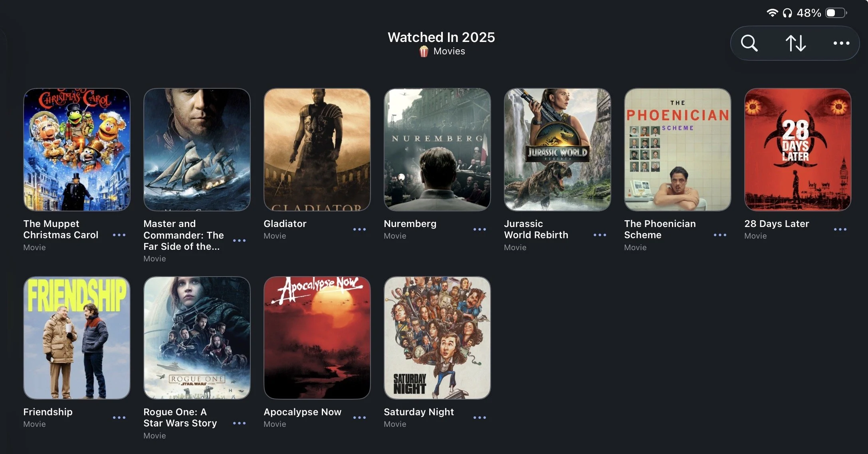This screenshot has height=454, width=868.
Task: Tap the sort arrows icon
Action: tap(796, 43)
